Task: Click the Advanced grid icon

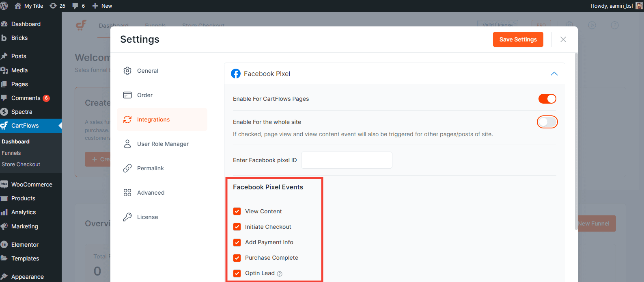Action: click(x=127, y=193)
